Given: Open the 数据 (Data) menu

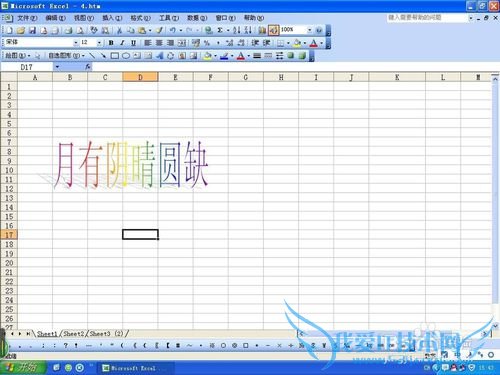Looking at the screenshot, I should (197, 18).
